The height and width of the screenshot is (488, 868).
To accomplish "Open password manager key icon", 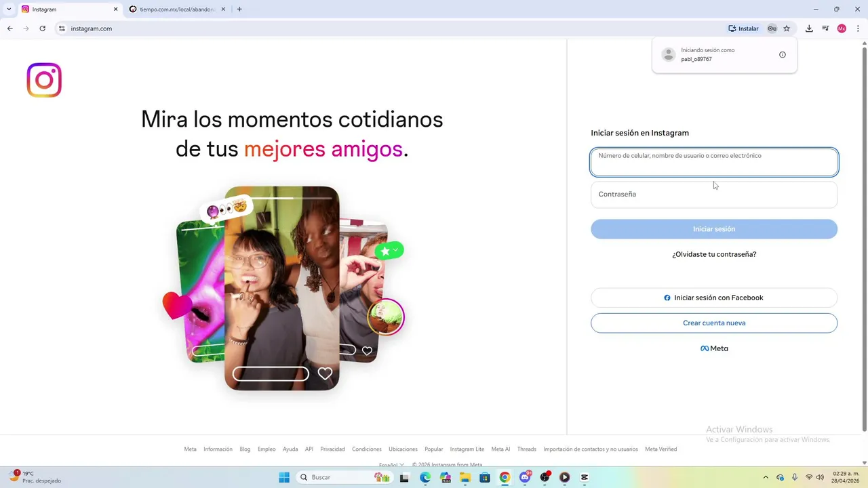I will 772,28.
